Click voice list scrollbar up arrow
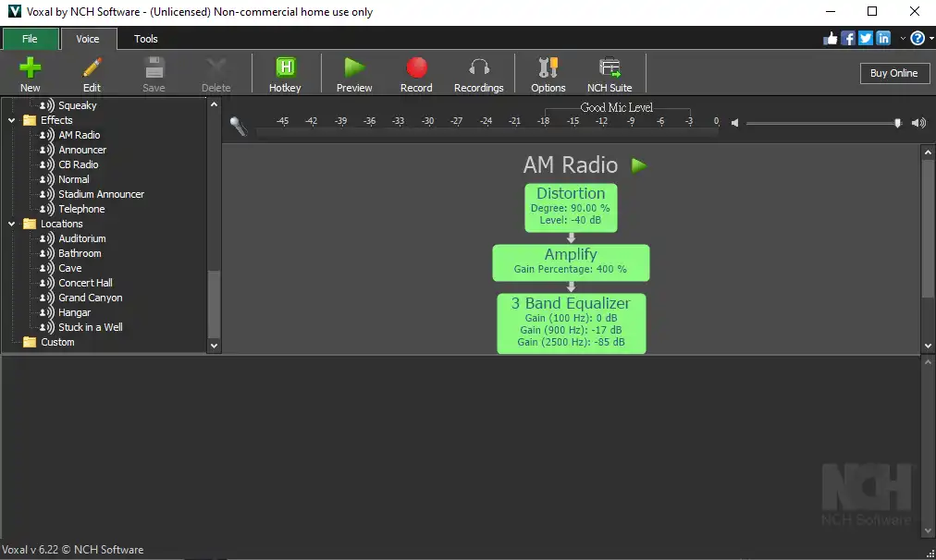 (x=214, y=104)
